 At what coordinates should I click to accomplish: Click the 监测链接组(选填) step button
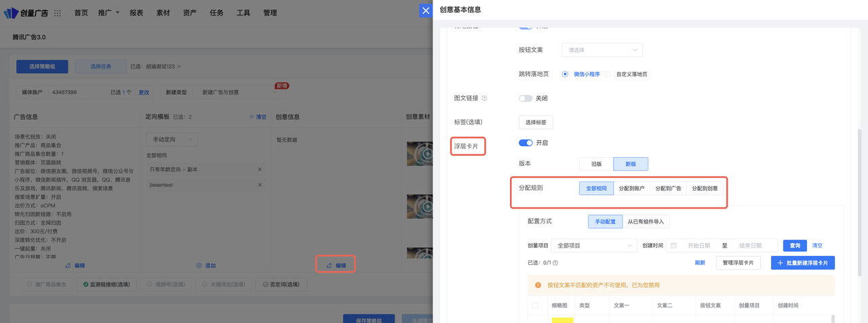[106, 284]
